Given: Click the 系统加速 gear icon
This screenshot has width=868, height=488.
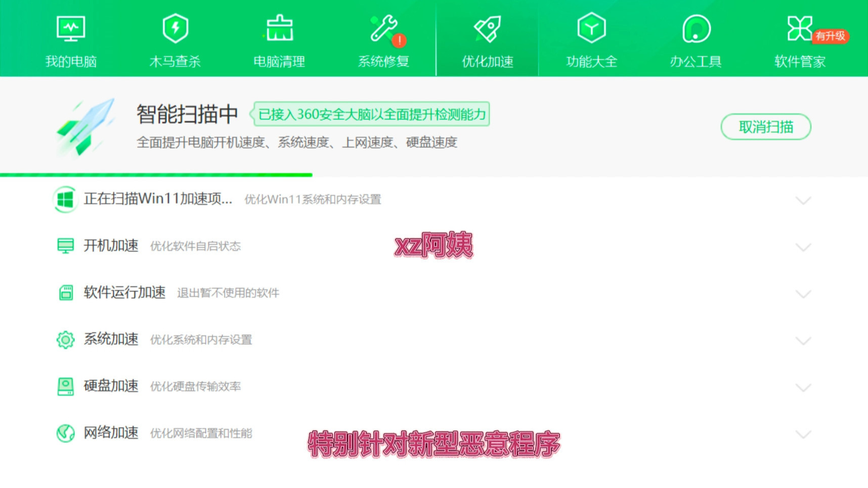Looking at the screenshot, I should [65, 339].
